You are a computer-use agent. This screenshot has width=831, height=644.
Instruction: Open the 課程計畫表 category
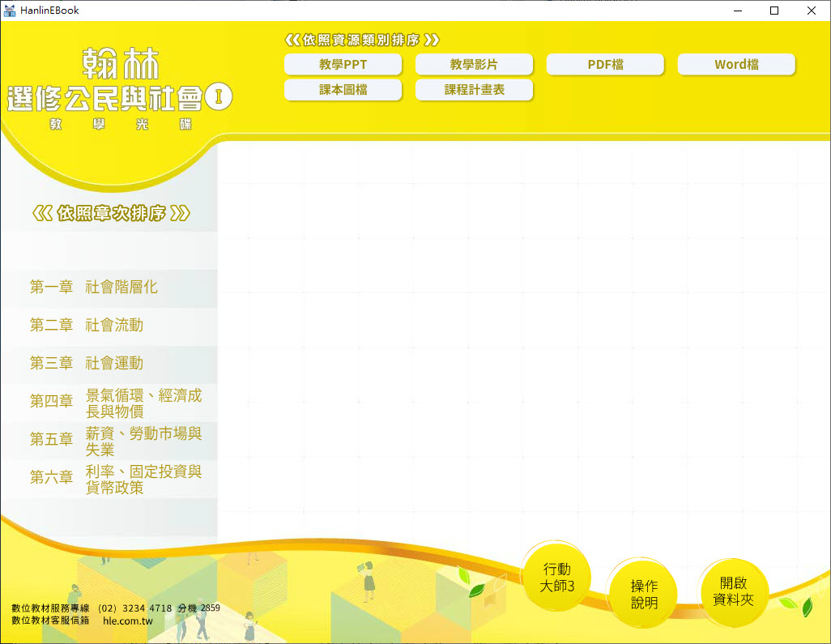tap(474, 90)
